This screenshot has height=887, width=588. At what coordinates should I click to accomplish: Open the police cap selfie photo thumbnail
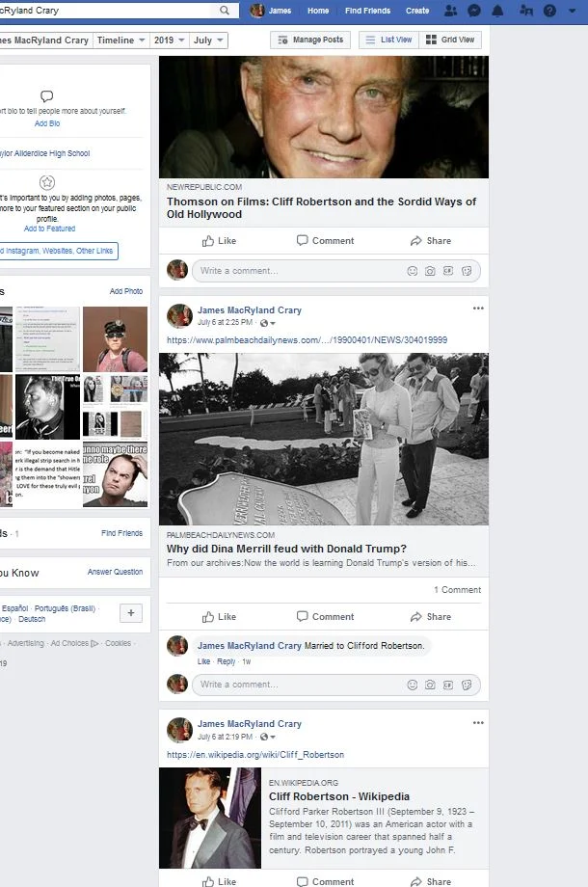115,338
